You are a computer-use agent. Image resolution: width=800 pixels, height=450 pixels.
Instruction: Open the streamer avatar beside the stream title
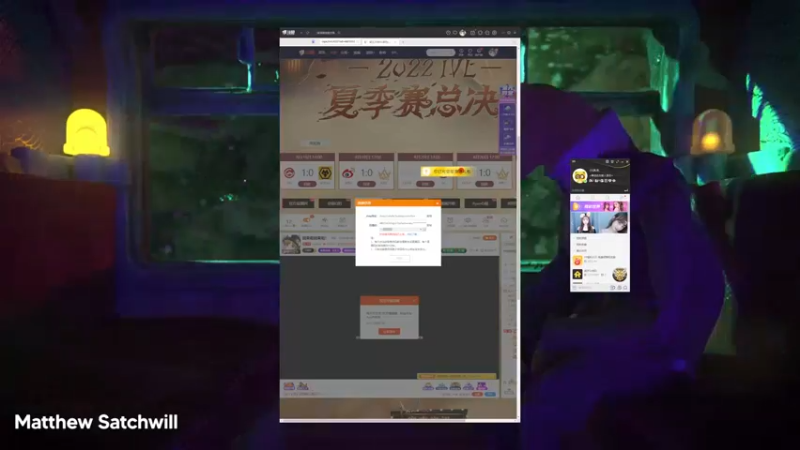tap(291, 244)
